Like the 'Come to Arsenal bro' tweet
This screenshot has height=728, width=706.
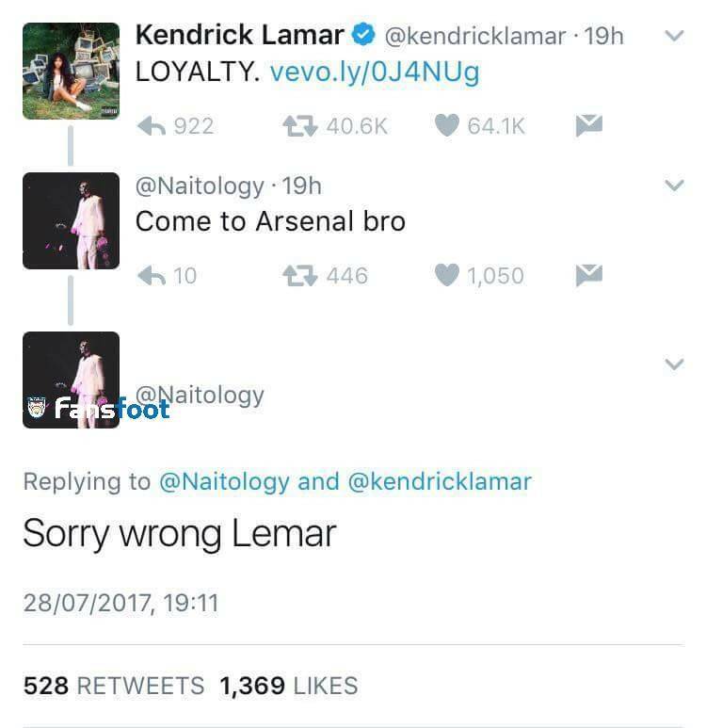pos(446,275)
